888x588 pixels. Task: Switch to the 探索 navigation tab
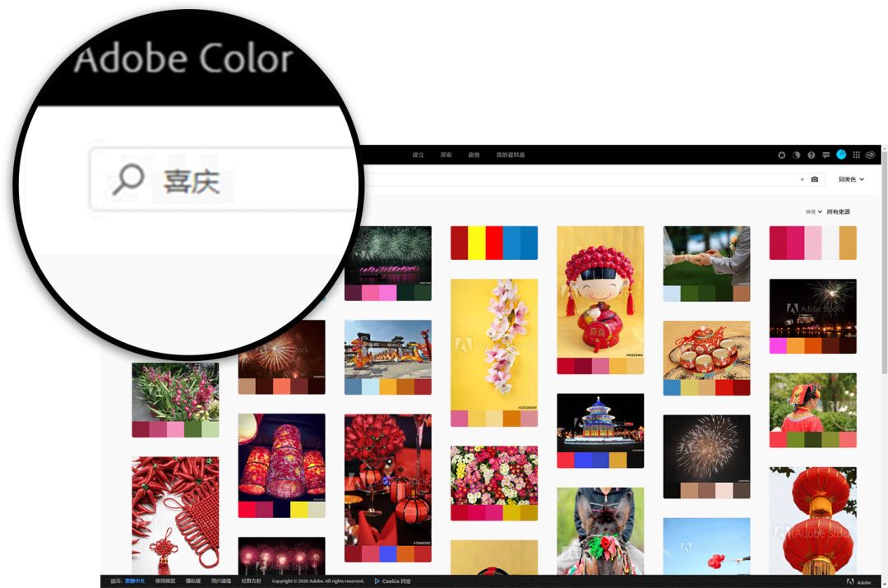[x=446, y=155]
